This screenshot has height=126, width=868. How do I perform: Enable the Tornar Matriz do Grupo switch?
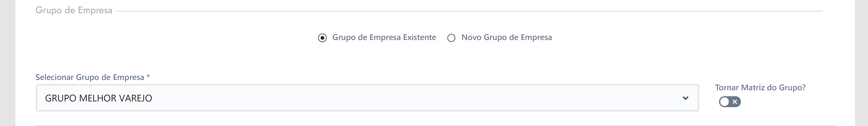pos(730,102)
